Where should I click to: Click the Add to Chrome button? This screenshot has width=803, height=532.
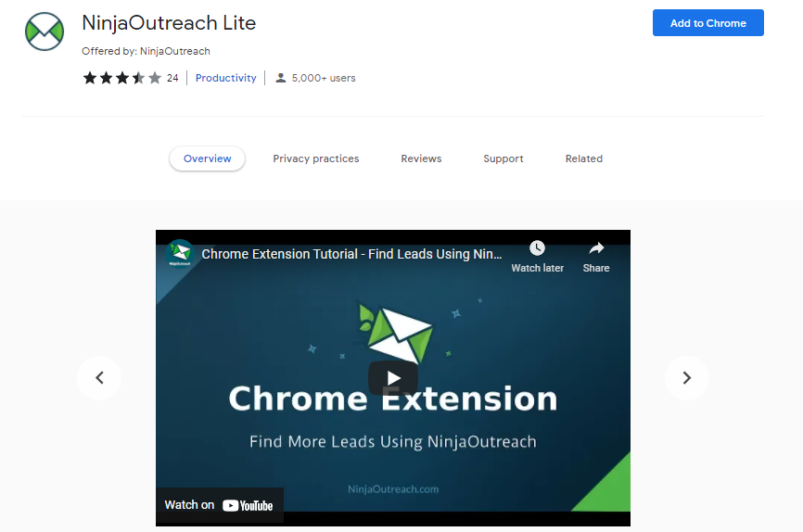pyautogui.click(x=707, y=23)
